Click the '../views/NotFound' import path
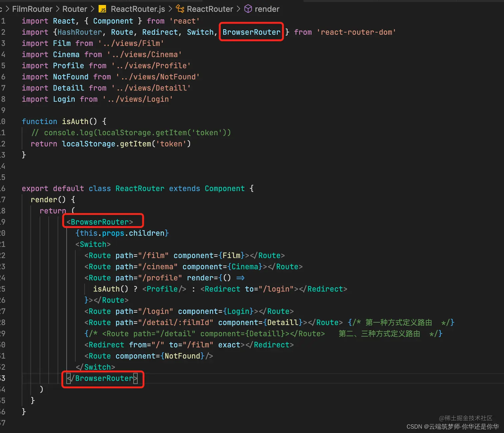 point(158,77)
